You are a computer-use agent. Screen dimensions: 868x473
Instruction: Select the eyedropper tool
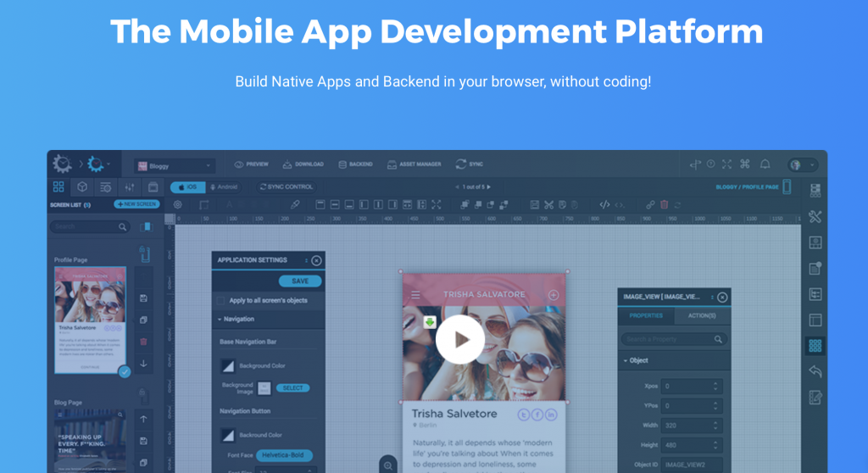tap(295, 204)
